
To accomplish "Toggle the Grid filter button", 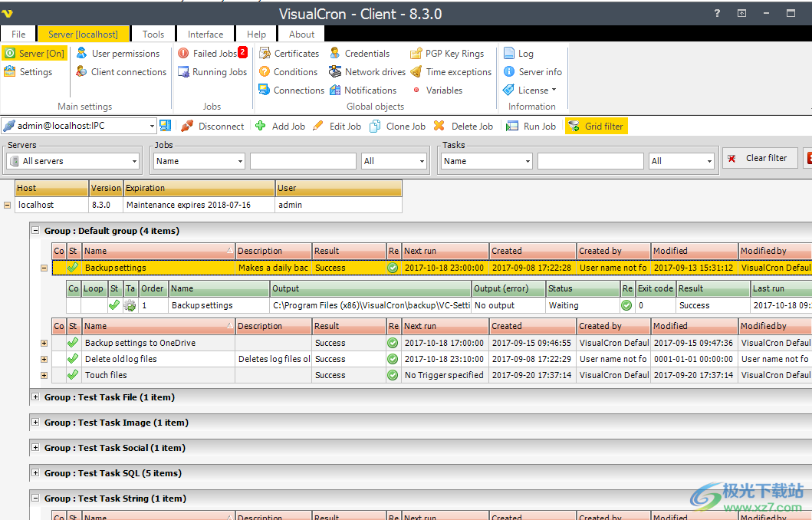I will click(x=596, y=126).
